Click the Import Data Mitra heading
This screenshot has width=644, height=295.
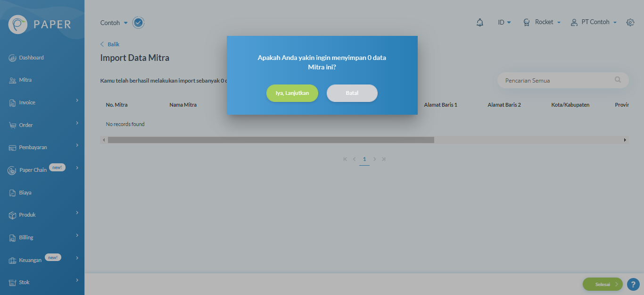(x=135, y=58)
